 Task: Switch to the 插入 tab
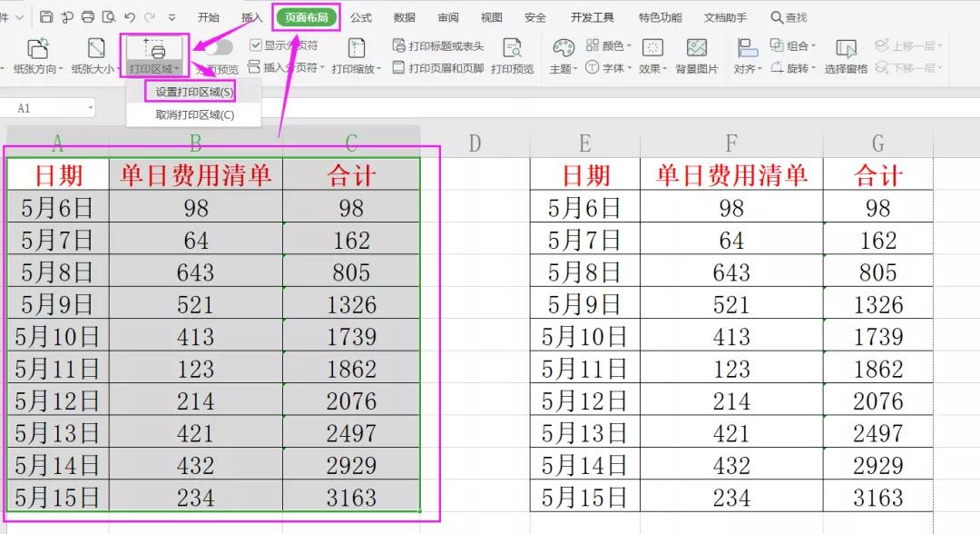coord(252,17)
